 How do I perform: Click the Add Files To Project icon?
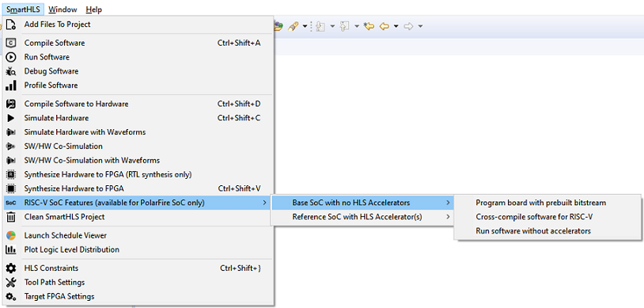tap(11, 25)
